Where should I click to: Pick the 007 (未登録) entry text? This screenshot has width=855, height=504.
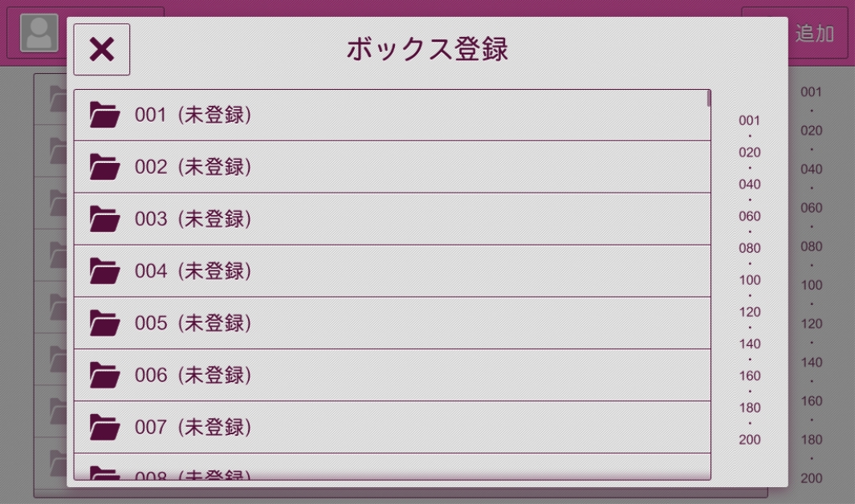(x=193, y=427)
